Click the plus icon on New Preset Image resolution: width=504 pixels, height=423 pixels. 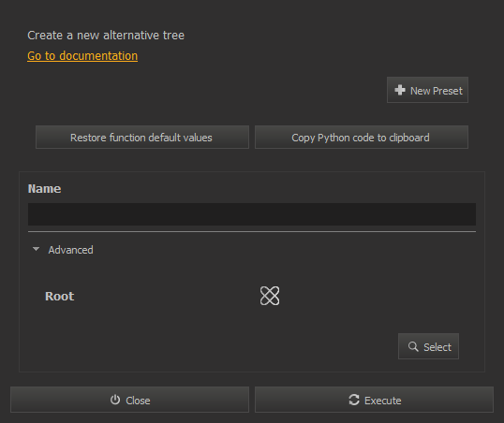tap(400, 90)
